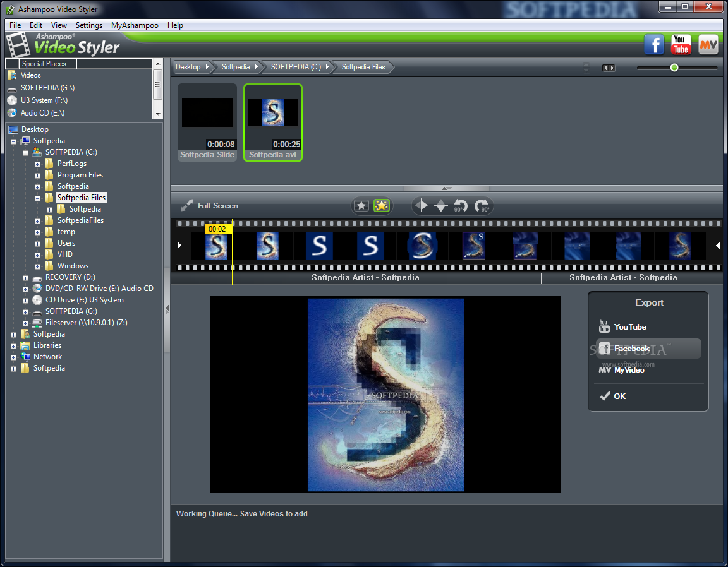Select CD Drive (F:) U3 System
728x567 pixels.
pyautogui.click(x=85, y=300)
